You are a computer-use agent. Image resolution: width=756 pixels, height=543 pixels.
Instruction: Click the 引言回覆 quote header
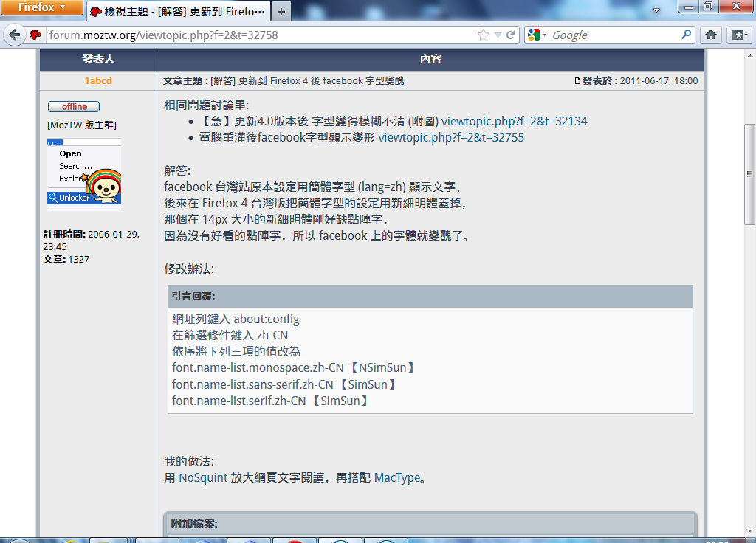430,297
